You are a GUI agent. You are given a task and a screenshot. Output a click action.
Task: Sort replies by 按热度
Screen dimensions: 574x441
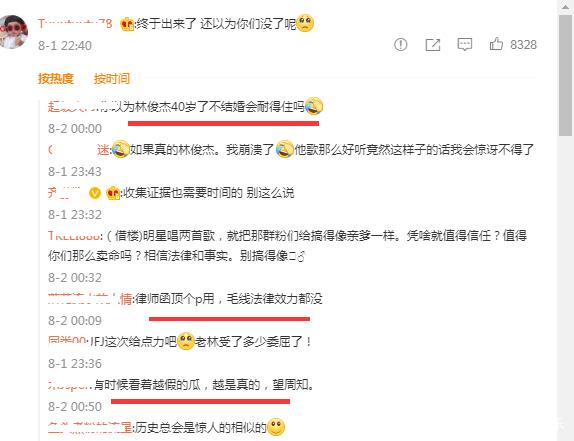coord(56,78)
